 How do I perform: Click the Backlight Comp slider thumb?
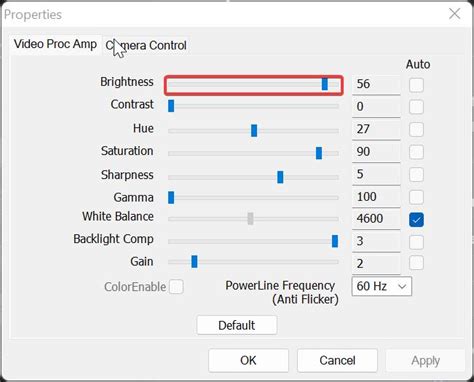335,241
